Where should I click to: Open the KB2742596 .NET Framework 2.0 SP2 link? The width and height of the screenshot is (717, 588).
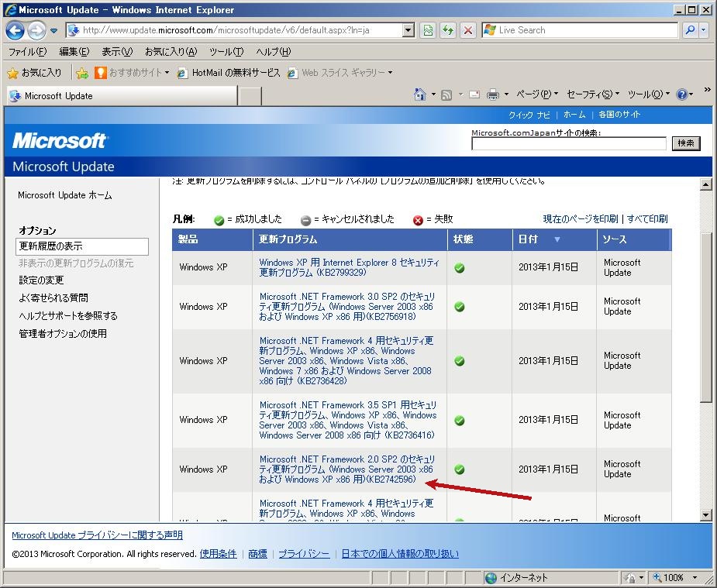point(347,469)
